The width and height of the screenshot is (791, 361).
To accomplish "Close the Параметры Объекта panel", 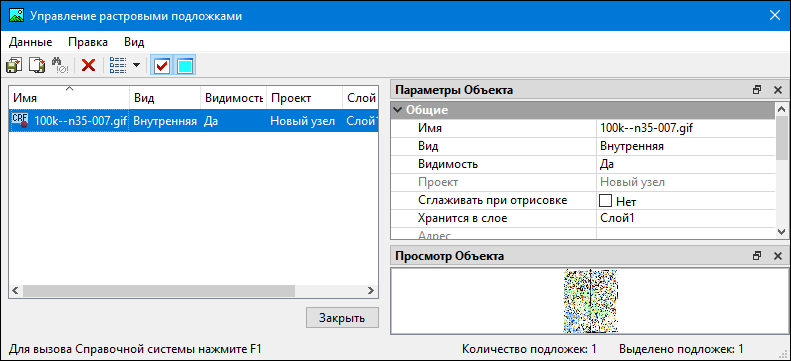I will [777, 90].
